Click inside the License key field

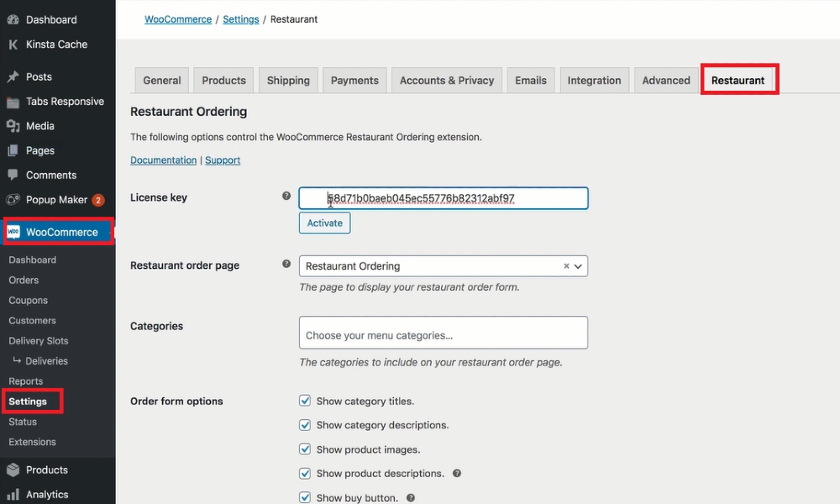[443, 198]
